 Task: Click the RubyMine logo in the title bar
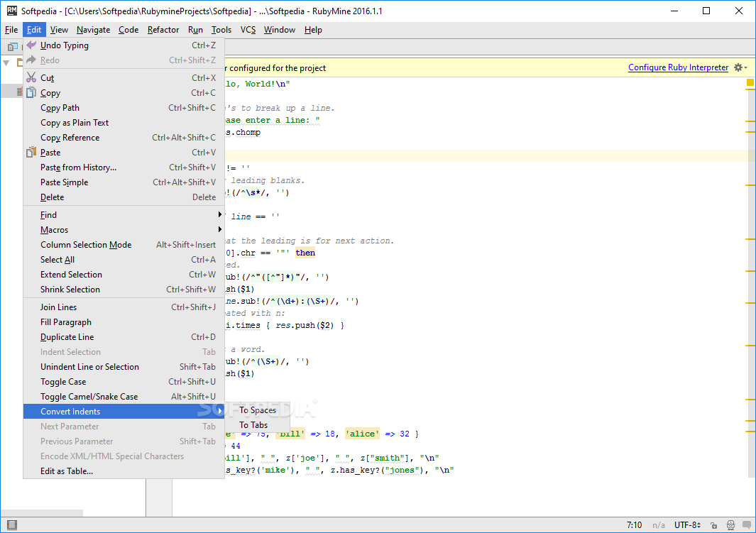tap(11, 11)
